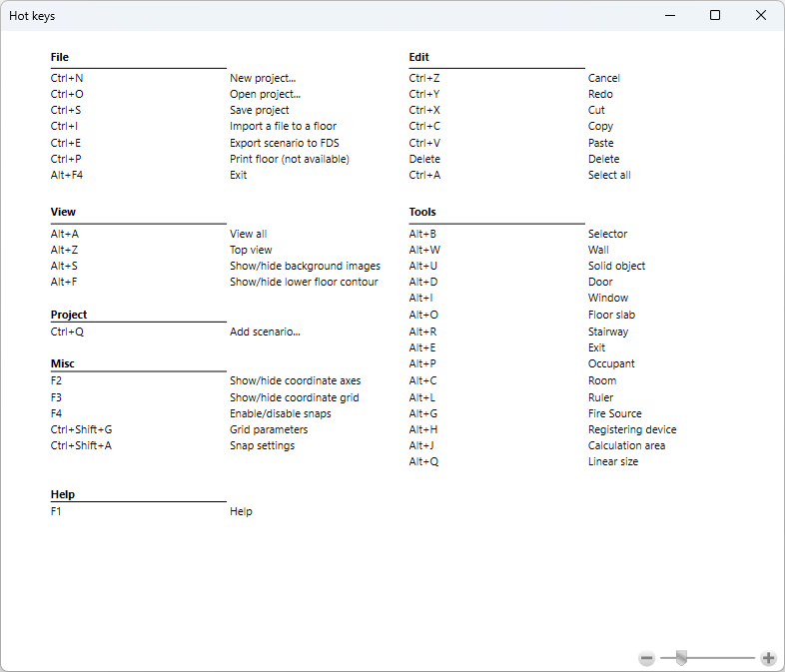Close the Hot keys window

(x=761, y=15)
